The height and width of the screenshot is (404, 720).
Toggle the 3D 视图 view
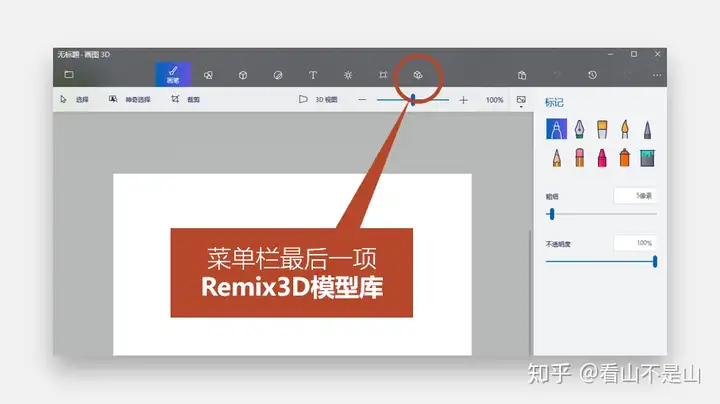pos(318,99)
